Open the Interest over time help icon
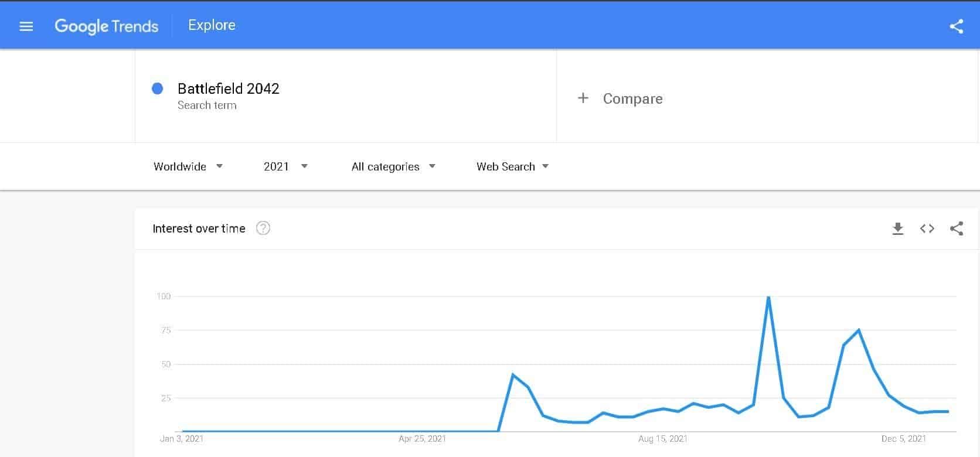Viewport: 980px width, 457px height. click(x=263, y=228)
